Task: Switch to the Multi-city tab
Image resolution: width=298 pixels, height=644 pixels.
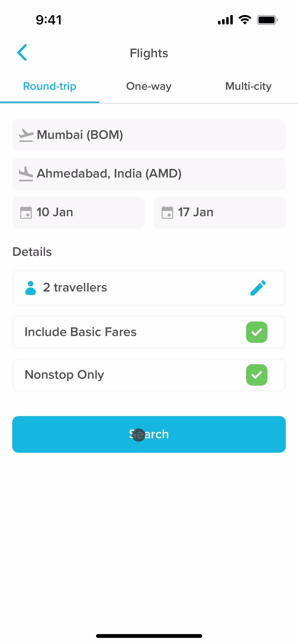Action: click(248, 86)
